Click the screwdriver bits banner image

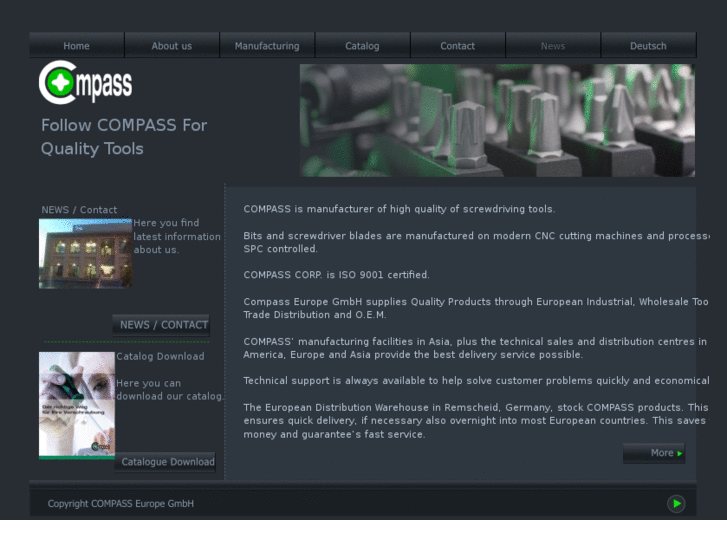497,121
